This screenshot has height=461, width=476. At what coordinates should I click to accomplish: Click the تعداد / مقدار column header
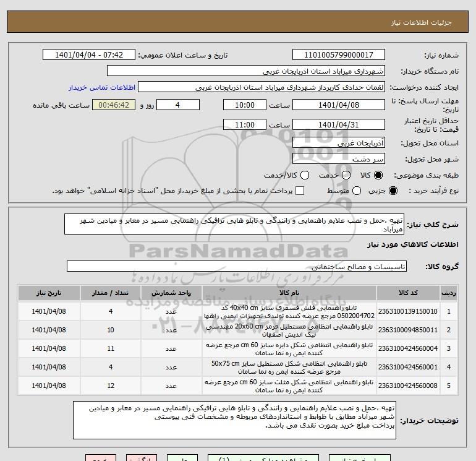tap(111, 293)
